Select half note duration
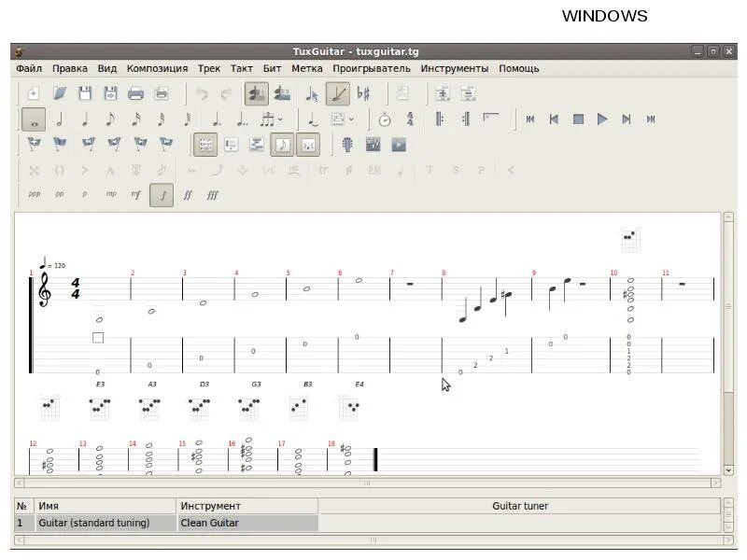The height and width of the screenshot is (560, 747). point(60,119)
